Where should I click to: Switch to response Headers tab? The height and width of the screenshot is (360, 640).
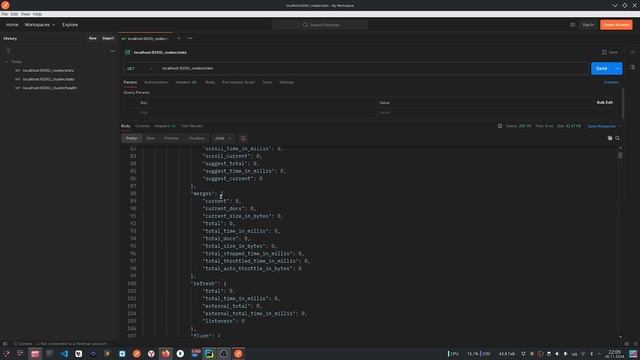pos(165,126)
